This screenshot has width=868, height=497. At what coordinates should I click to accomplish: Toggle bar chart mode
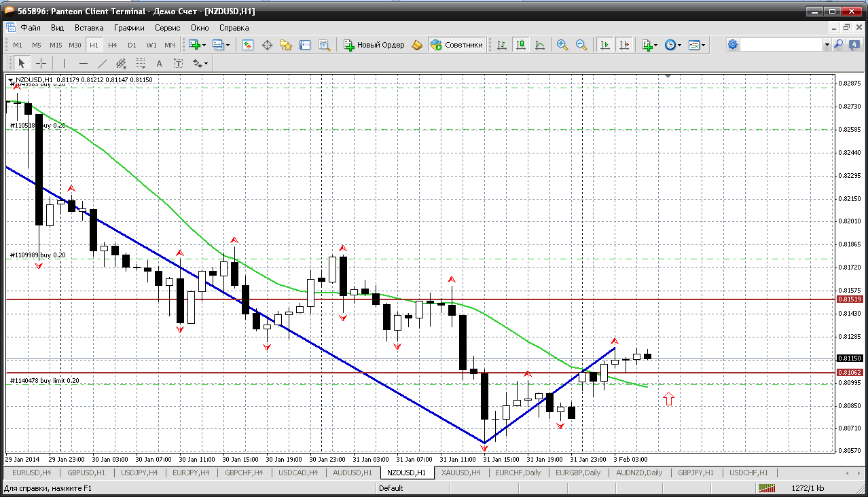pyautogui.click(x=502, y=45)
